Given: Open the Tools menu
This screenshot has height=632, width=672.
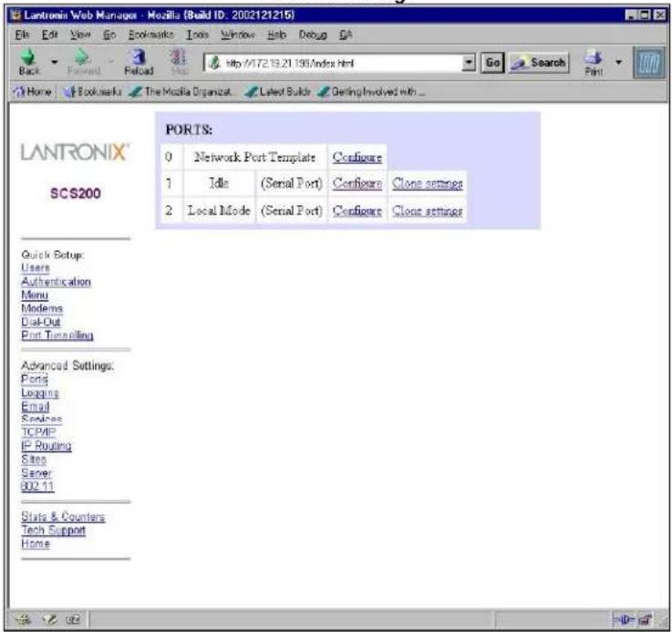Looking at the screenshot, I should pos(197,35).
